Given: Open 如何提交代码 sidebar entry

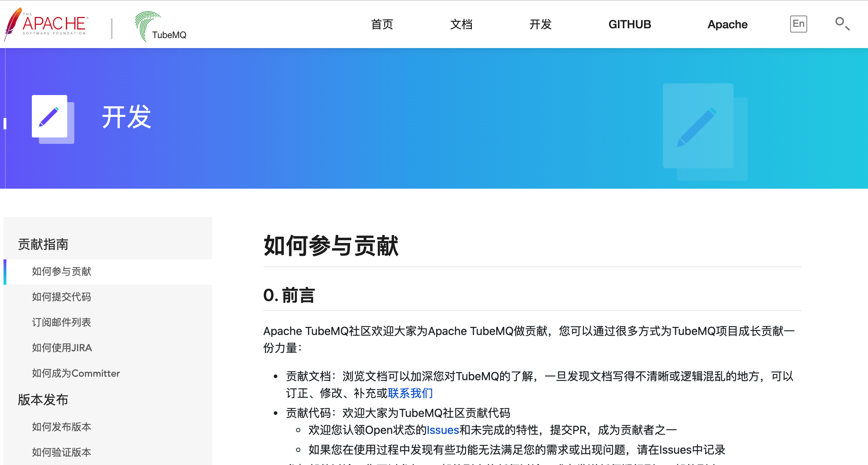Looking at the screenshot, I should coord(62,297).
